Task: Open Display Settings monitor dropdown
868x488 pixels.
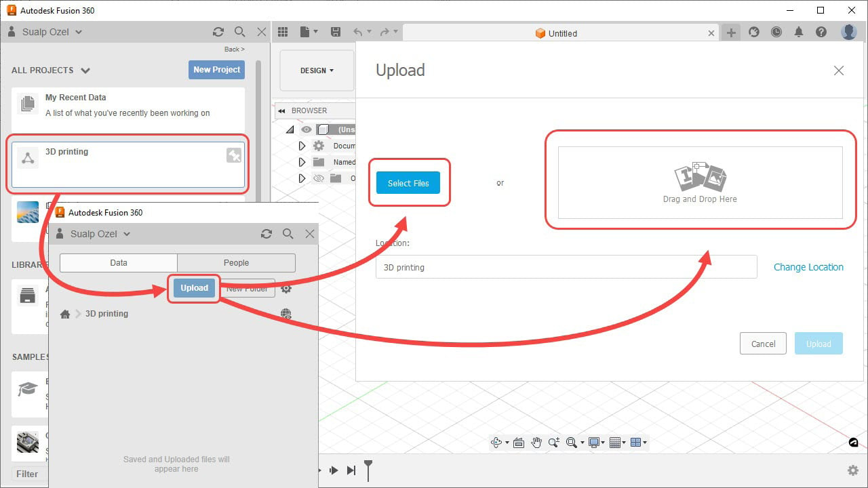Action: click(595, 443)
